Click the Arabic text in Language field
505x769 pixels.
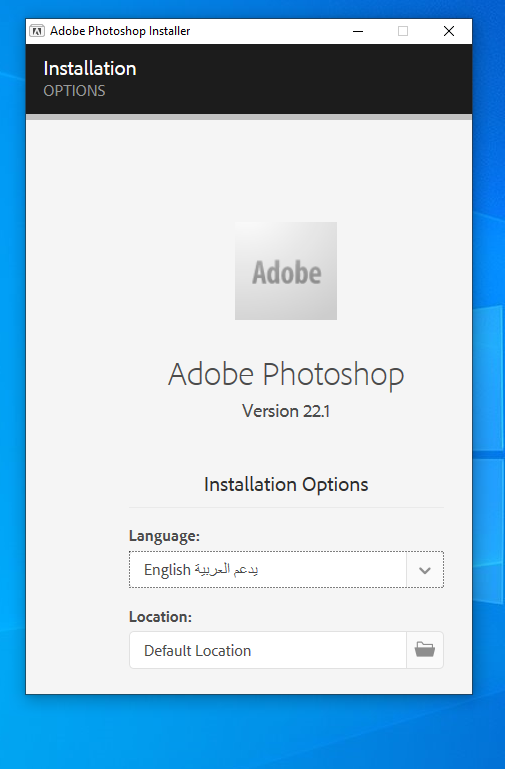click(x=226, y=569)
